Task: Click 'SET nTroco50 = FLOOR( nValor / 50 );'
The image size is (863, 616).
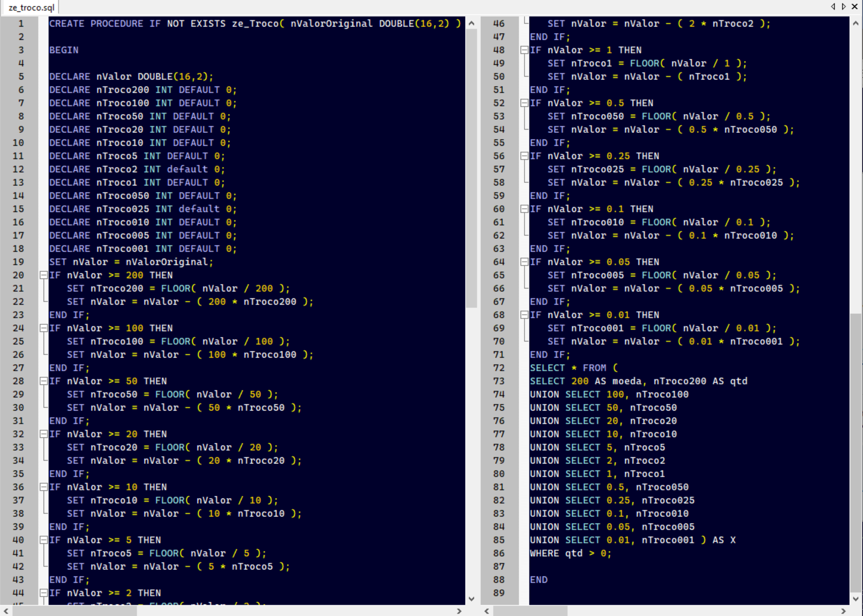Action: click(x=172, y=394)
